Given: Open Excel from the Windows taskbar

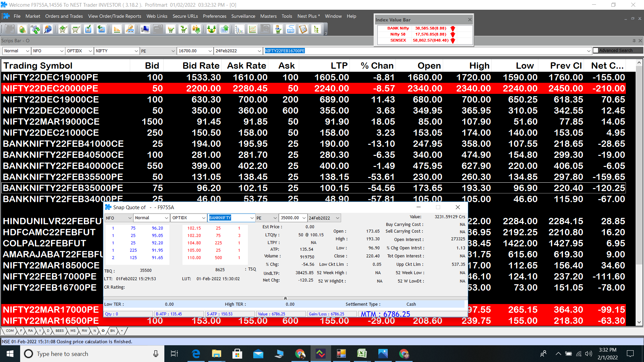Looking at the screenshot, I should (362, 354).
